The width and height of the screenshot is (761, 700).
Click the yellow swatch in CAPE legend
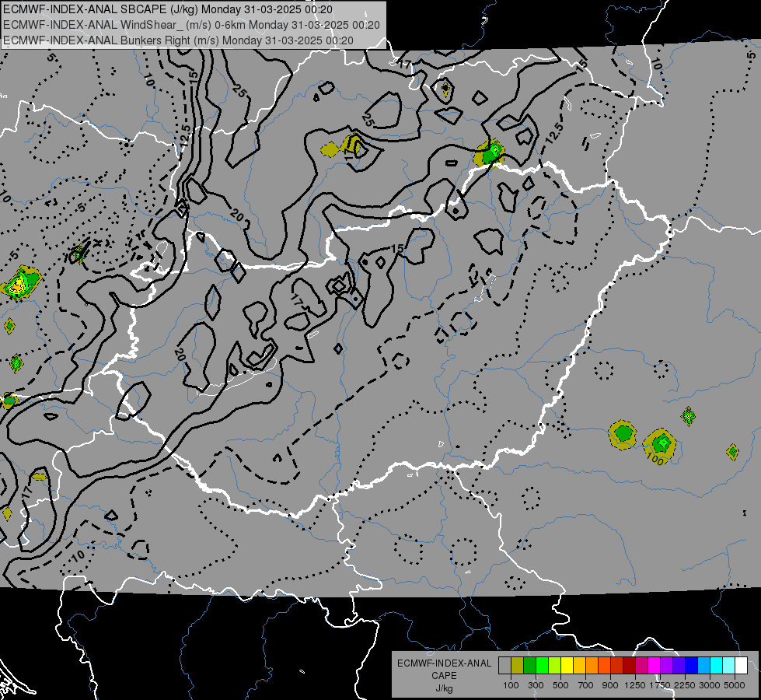point(567,665)
